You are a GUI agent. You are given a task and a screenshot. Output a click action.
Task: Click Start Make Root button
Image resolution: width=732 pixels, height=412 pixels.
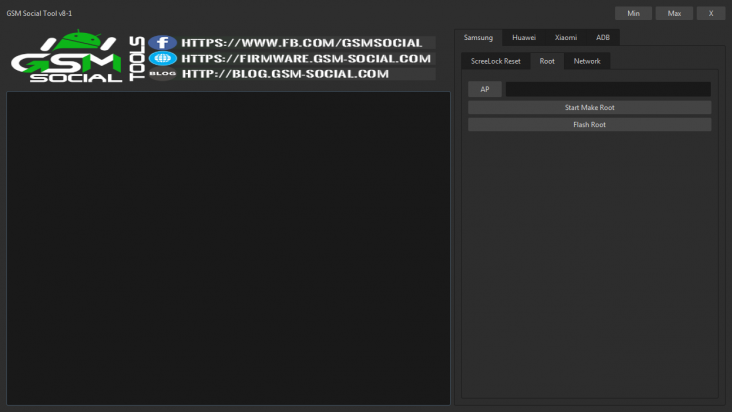coord(590,107)
